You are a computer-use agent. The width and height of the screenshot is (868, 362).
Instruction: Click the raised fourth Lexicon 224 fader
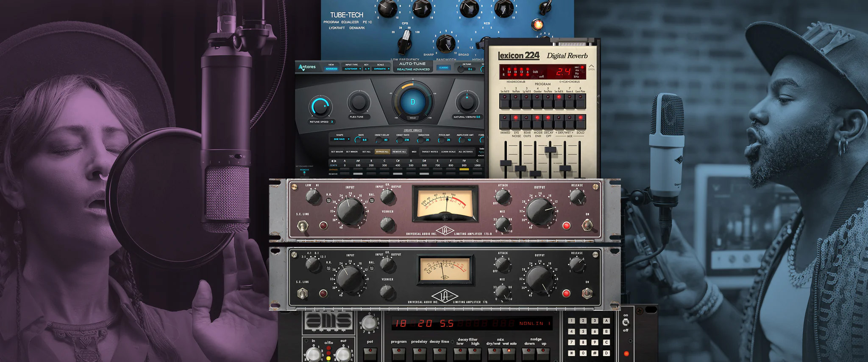pyautogui.click(x=550, y=150)
